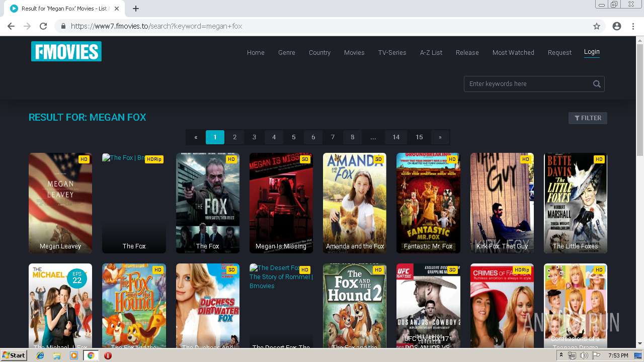
Task: Open the Request page
Action: (559, 52)
